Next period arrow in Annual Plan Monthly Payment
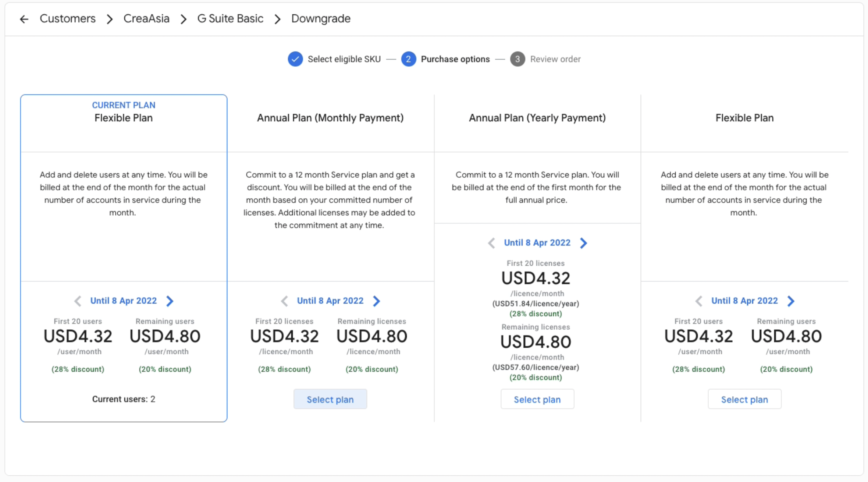 376,301
